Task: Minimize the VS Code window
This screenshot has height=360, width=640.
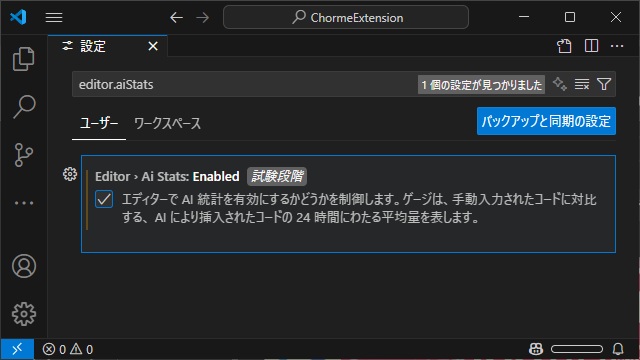Action: coord(524,17)
